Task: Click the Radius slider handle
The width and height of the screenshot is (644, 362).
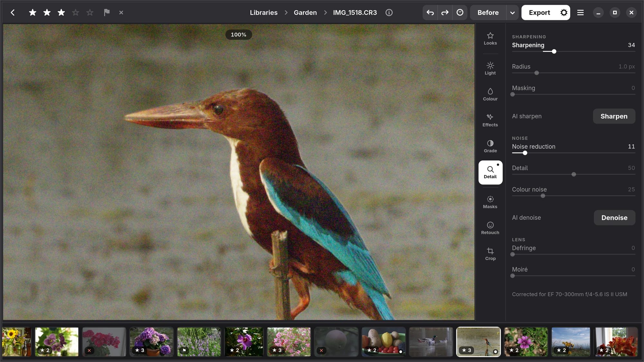Action: (536, 73)
